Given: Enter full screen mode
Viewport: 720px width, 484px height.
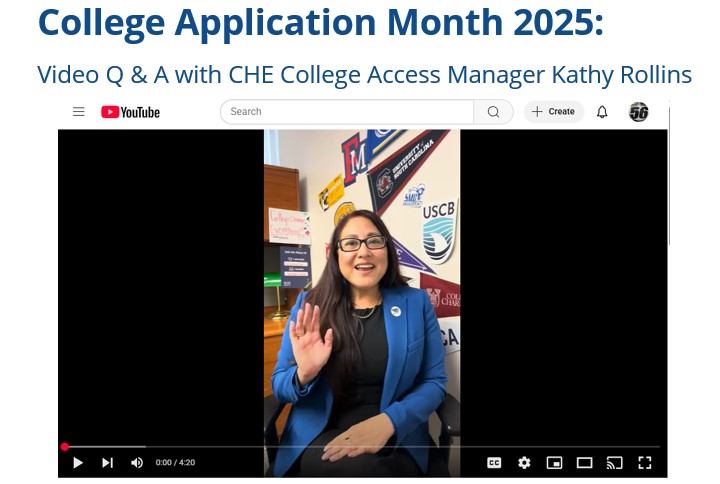Looking at the screenshot, I should [645, 462].
